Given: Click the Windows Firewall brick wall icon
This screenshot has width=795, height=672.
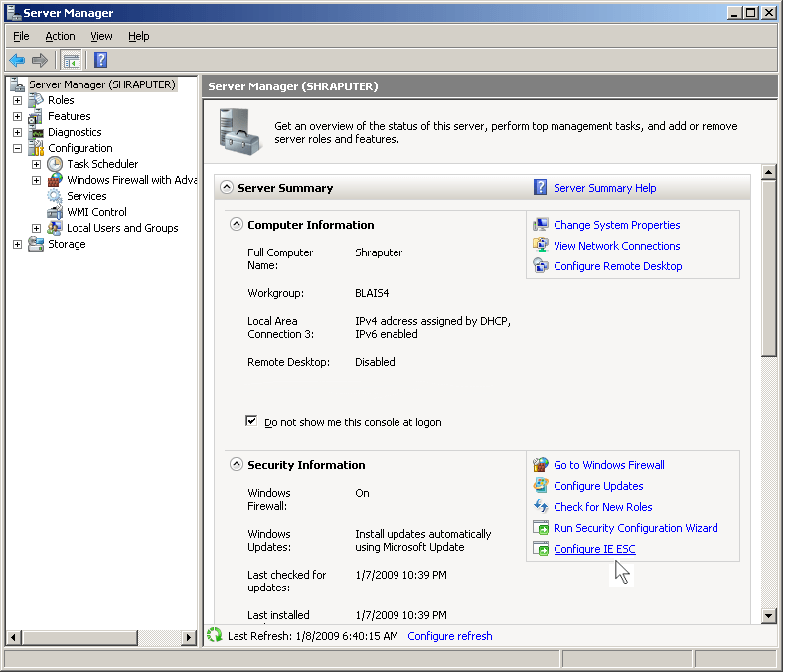Looking at the screenshot, I should pyautogui.click(x=55, y=180).
